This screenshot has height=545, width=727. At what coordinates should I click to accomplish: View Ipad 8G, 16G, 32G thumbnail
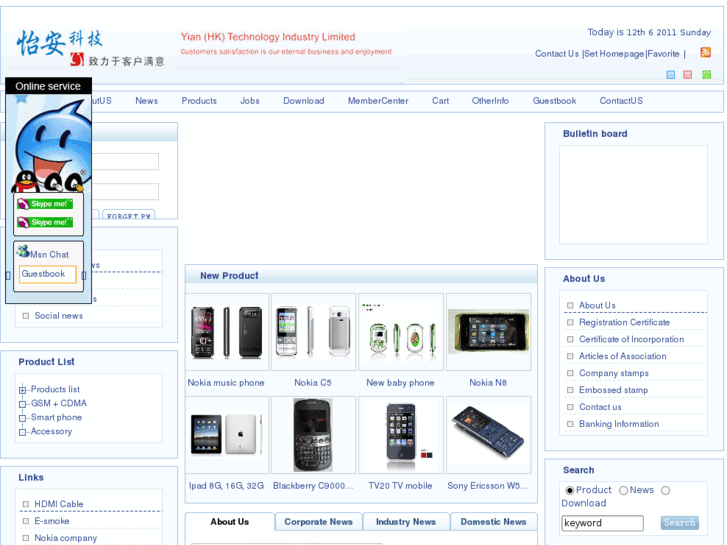(x=227, y=435)
